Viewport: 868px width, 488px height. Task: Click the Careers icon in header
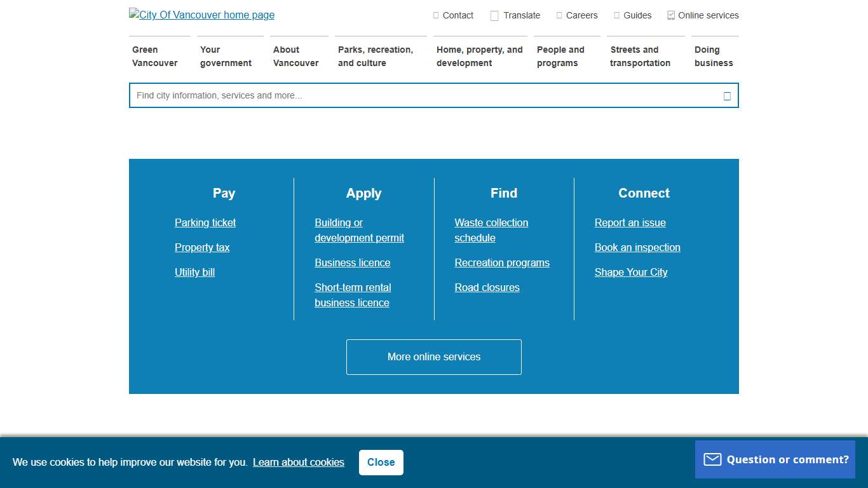[x=559, y=15]
